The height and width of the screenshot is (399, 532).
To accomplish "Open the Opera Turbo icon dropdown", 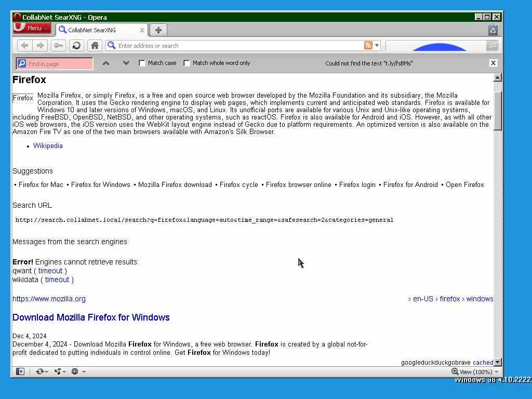I will tap(78, 371).
